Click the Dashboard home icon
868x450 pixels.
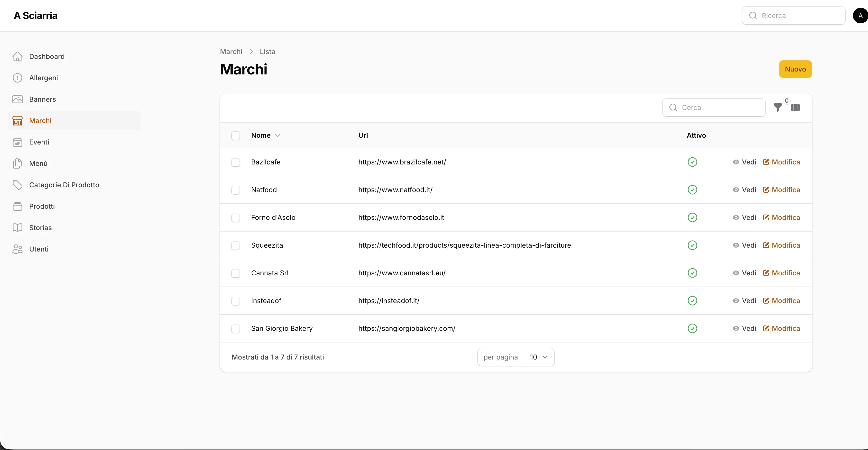pyautogui.click(x=18, y=57)
